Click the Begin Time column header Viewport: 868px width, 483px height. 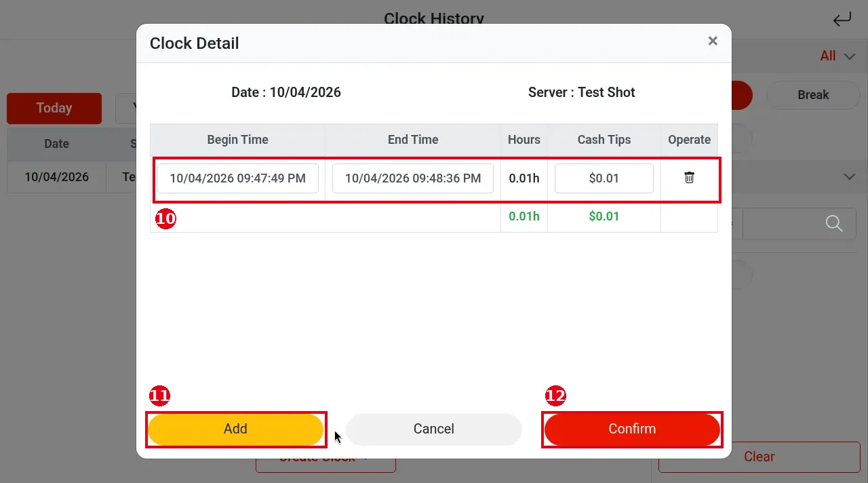coord(238,140)
